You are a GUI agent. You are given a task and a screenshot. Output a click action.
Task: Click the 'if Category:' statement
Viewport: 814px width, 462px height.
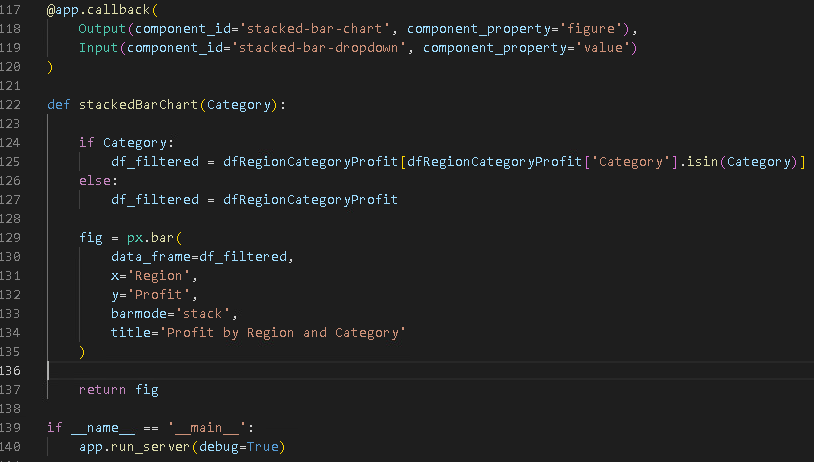[x=126, y=143]
